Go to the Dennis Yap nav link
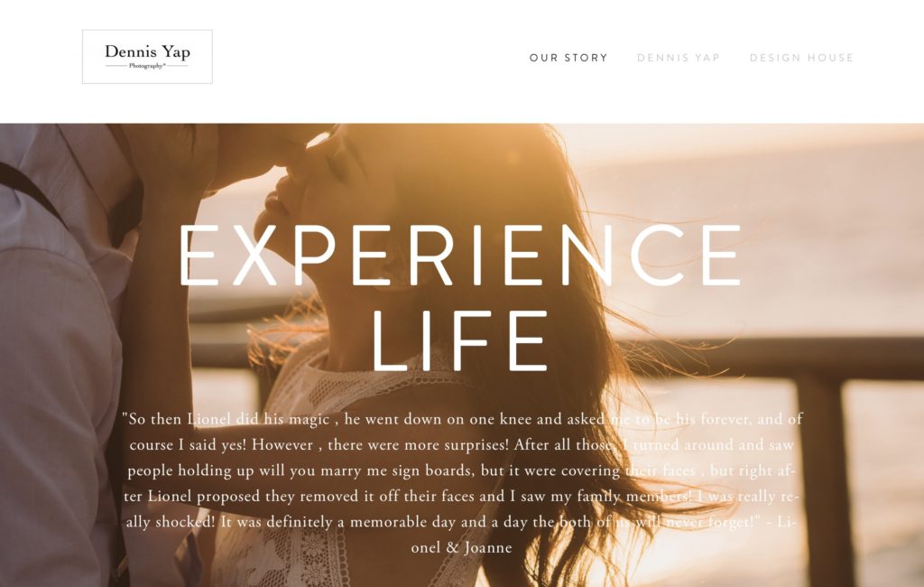The height and width of the screenshot is (587, 924). tap(679, 58)
